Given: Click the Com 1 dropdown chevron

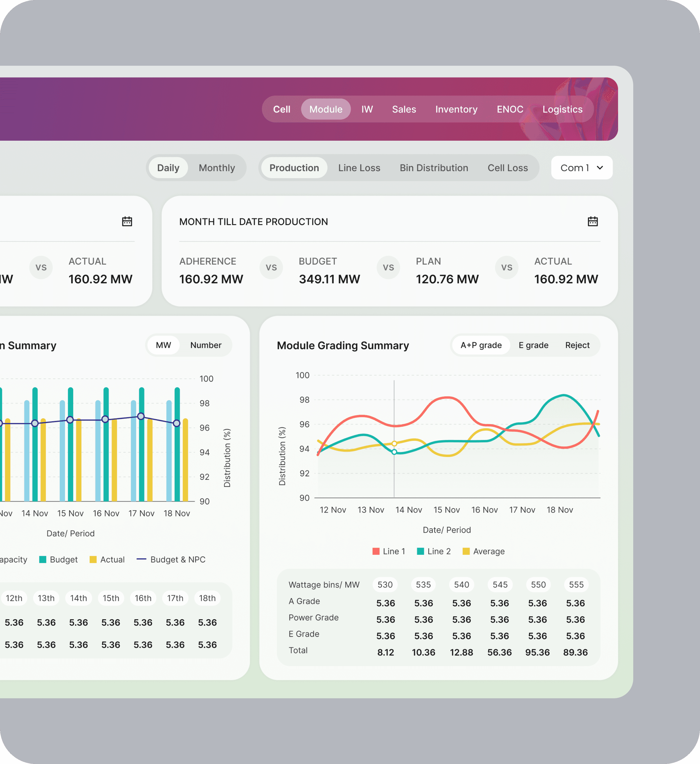Looking at the screenshot, I should [x=600, y=167].
